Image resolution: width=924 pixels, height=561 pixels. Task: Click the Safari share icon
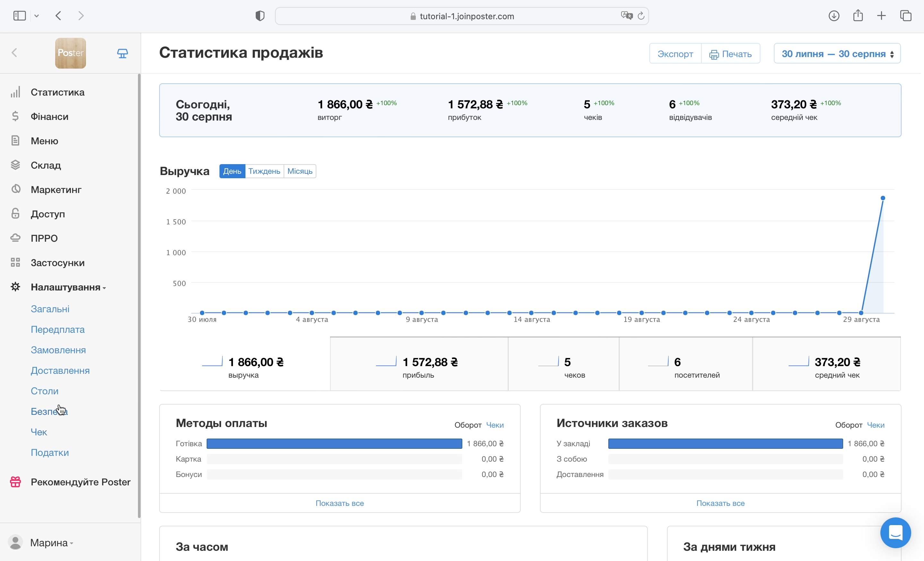(858, 16)
